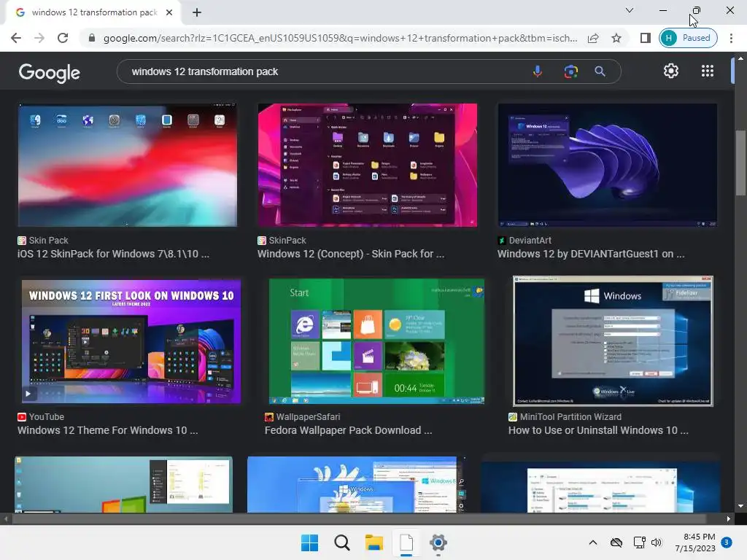Open Windows 12 First Look video thumbnail
This screenshot has width=747, height=560.
tap(131, 341)
